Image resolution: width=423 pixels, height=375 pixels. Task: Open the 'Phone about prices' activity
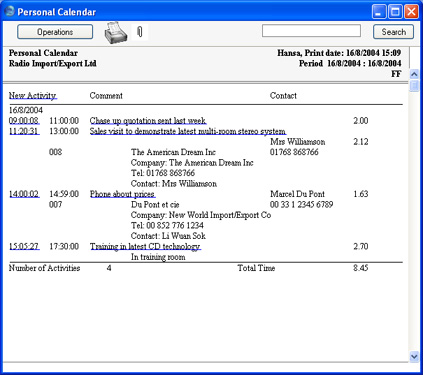pos(122,194)
